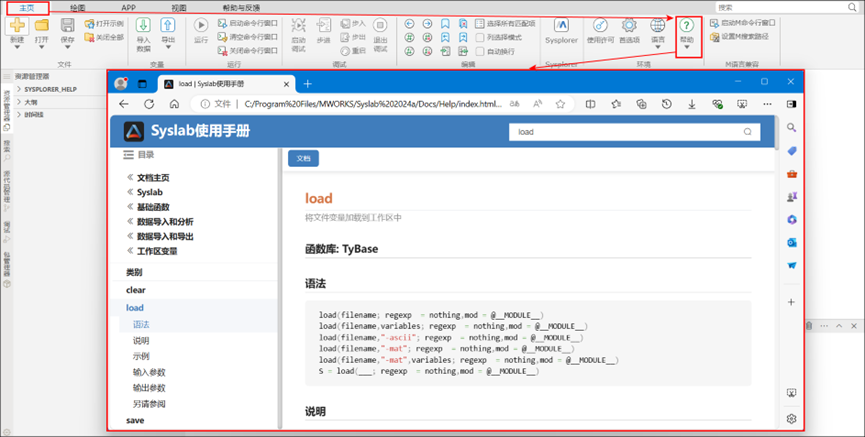Click 关闭全部 in the file group
The width and height of the screenshot is (865, 437).
[104, 37]
